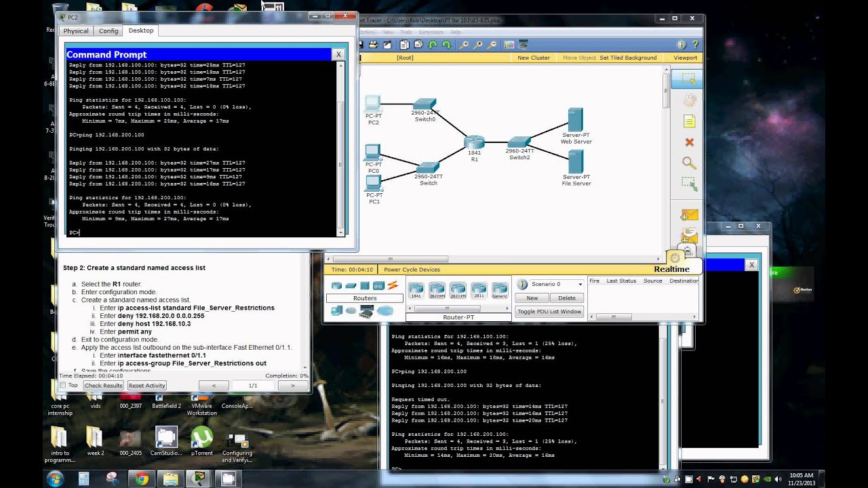Click New Cluster in the yellow bar
Viewport: 868px width, 488px height.
(534, 58)
